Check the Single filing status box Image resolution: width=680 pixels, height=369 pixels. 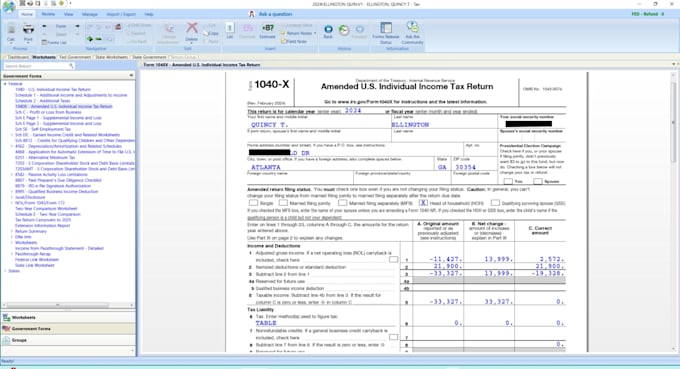253,203
